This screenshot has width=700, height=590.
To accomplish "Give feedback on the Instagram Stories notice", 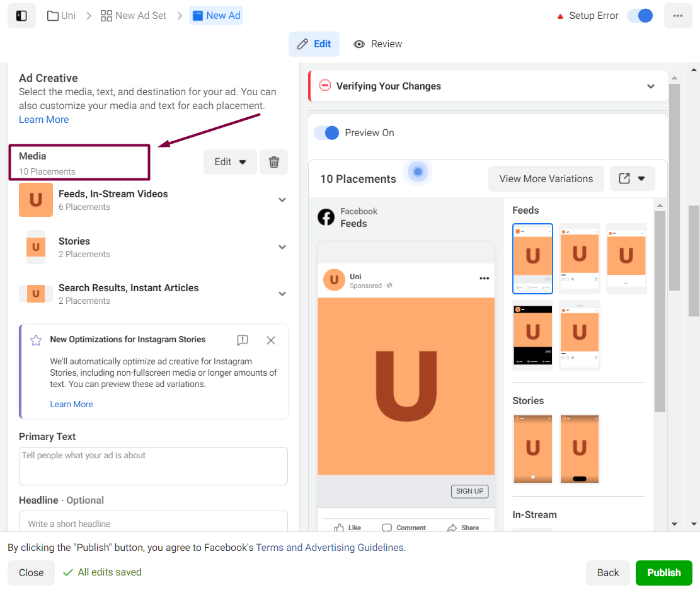I will (x=243, y=340).
